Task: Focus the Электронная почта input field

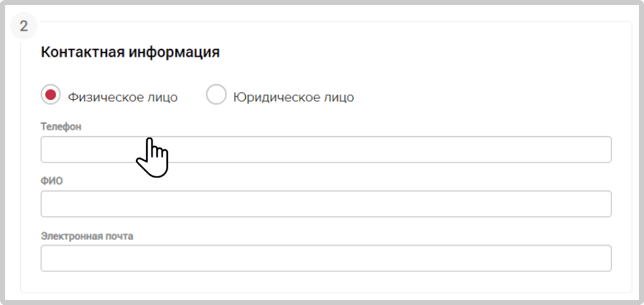Action: click(326, 258)
